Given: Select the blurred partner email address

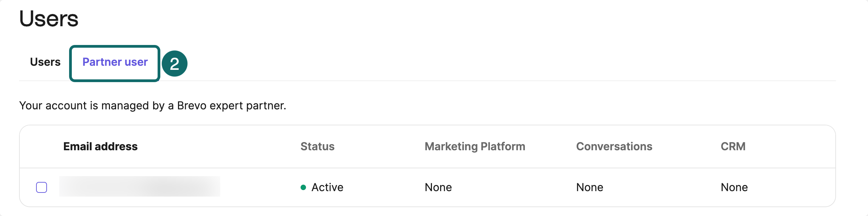Looking at the screenshot, I should (x=140, y=186).
